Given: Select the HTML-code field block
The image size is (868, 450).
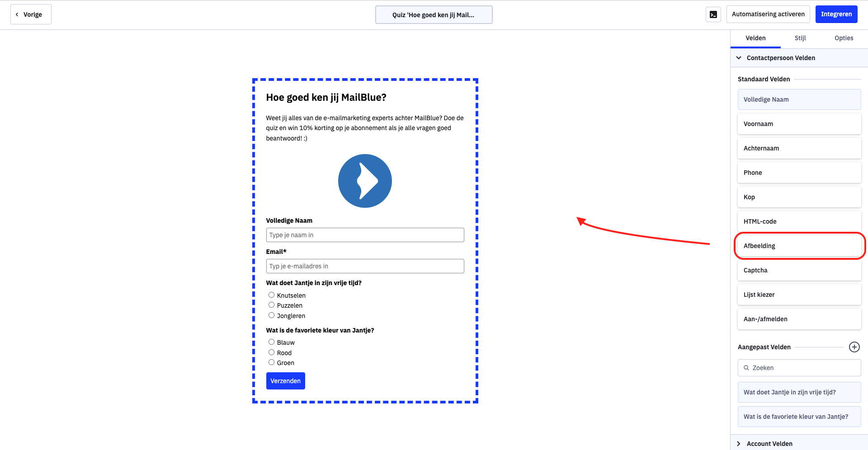Looking at the screenshot, I should pos(799,221).
